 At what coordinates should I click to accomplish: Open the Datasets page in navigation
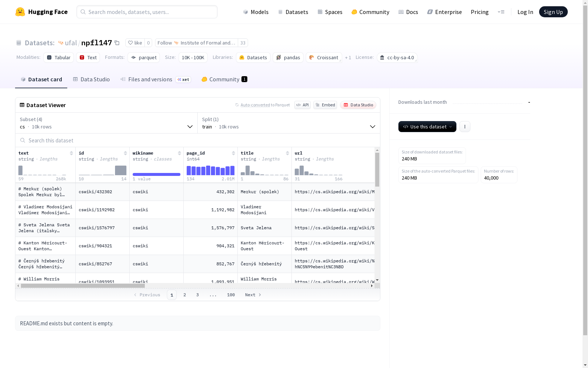pyautogui.click(x=293, y=12)
